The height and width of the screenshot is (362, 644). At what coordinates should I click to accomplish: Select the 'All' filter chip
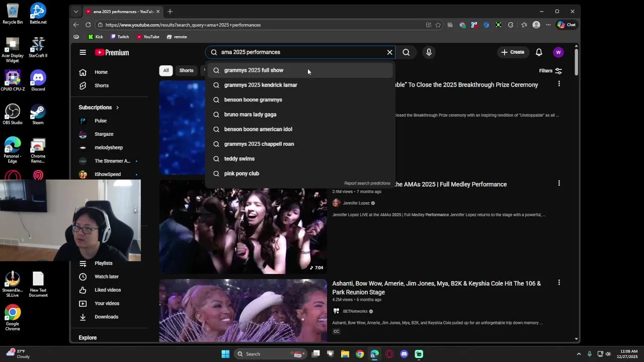[x=166, y=70]
